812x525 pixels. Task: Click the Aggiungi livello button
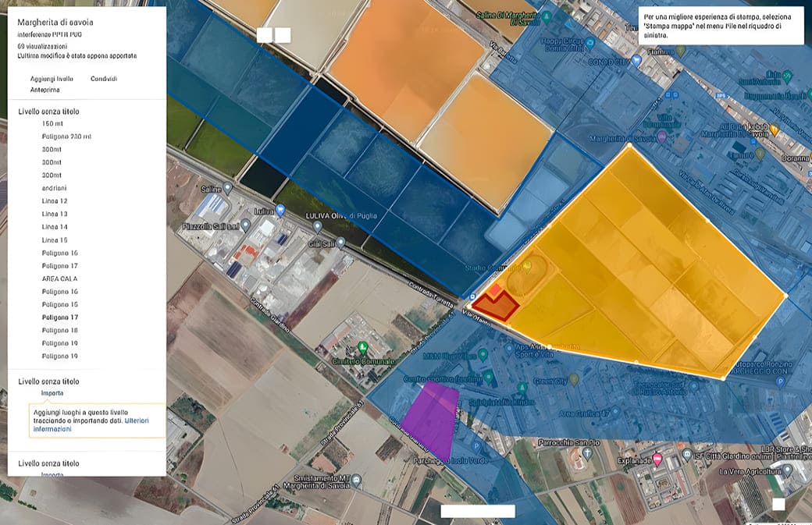(x=52, y=79)
